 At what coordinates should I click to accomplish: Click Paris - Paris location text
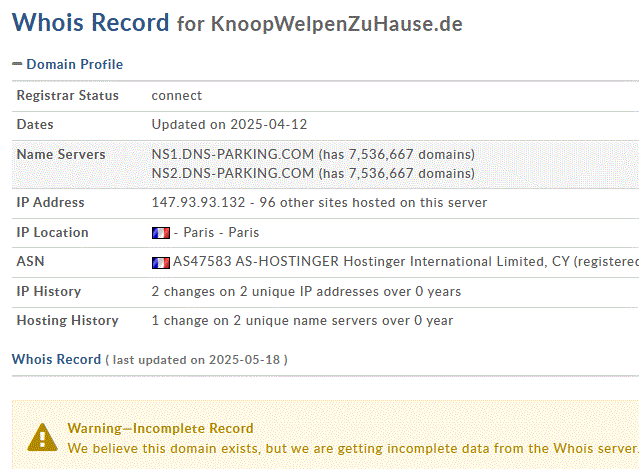click(221, 232)
